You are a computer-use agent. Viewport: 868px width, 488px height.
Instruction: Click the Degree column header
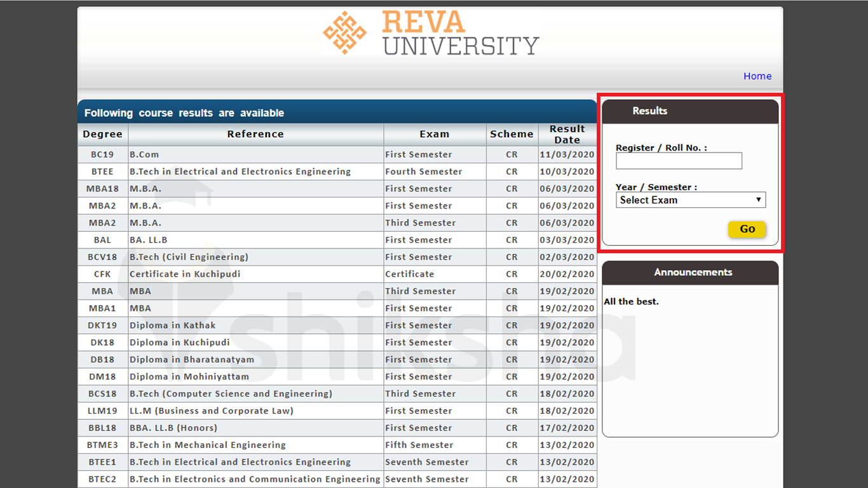102,134
